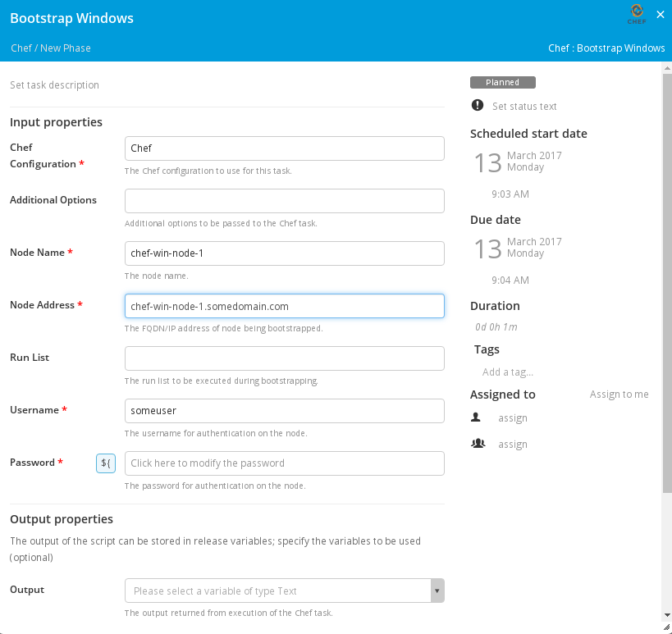Click the password field to modify it
Image resolution: width=672 pixels, height=634 pixels.
pyautogui.click(x=285, y=463)
